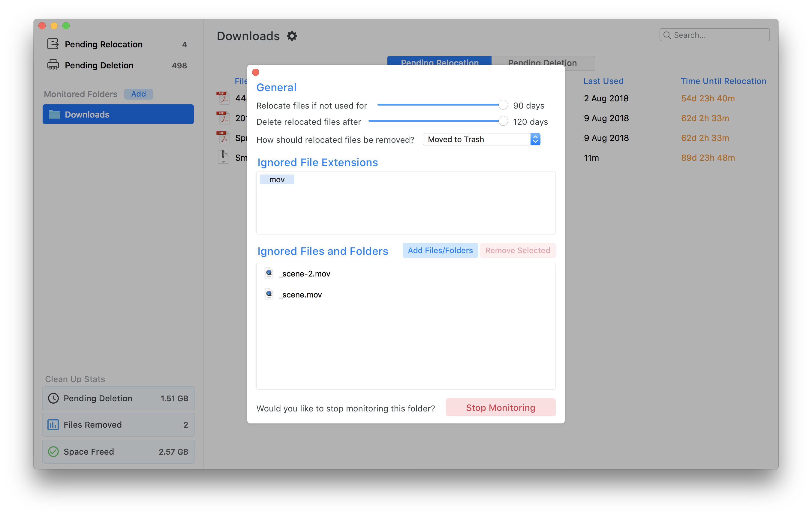This screenshot has height=517, width=812.
Task: Click the search magnifier icon
Action: click(667, 35)
